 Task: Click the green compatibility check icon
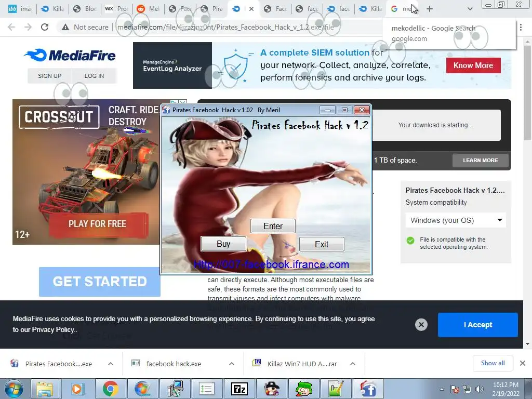click(x=410, y=241)
